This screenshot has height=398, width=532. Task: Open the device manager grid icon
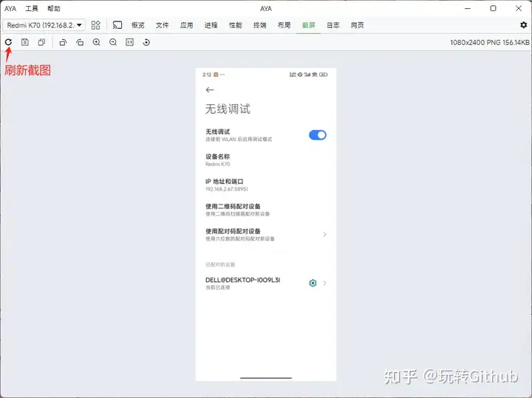click(x=96, y=25)
